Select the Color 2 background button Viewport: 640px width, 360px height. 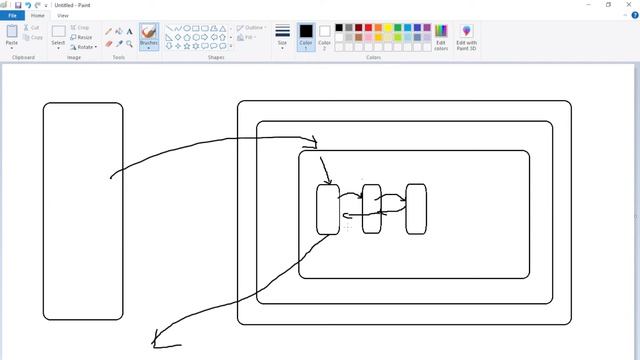pos(324,37)
